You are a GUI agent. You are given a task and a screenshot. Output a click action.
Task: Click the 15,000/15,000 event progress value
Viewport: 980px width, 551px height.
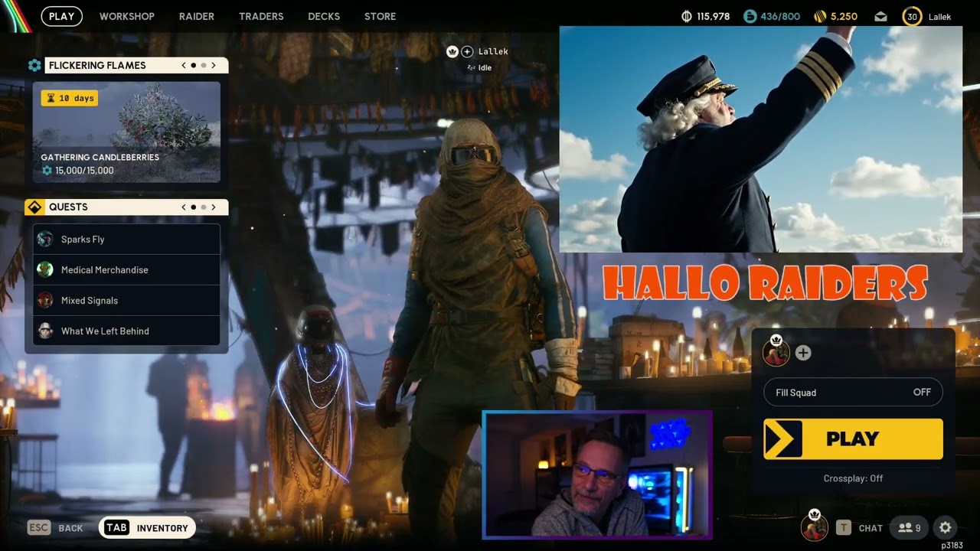click(x=84, y=171)
